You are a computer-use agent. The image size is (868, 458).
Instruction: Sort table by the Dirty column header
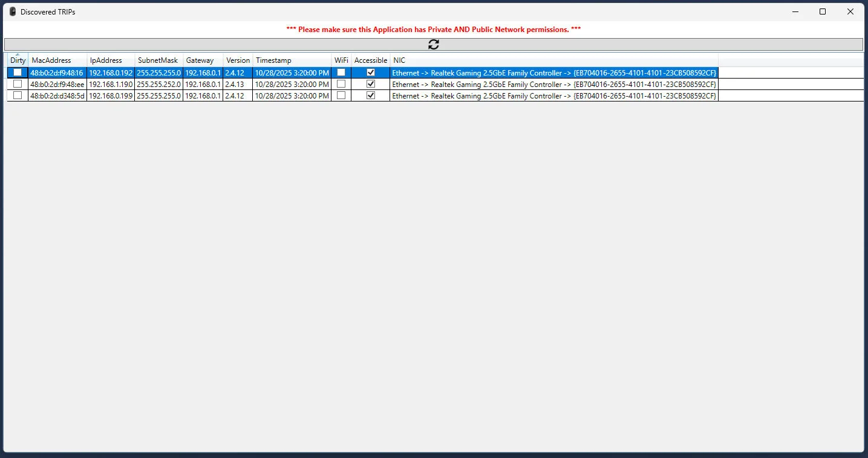18,60
